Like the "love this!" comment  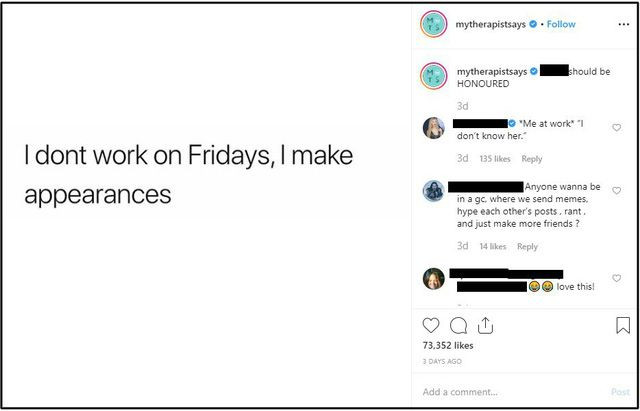coord(616,278)
